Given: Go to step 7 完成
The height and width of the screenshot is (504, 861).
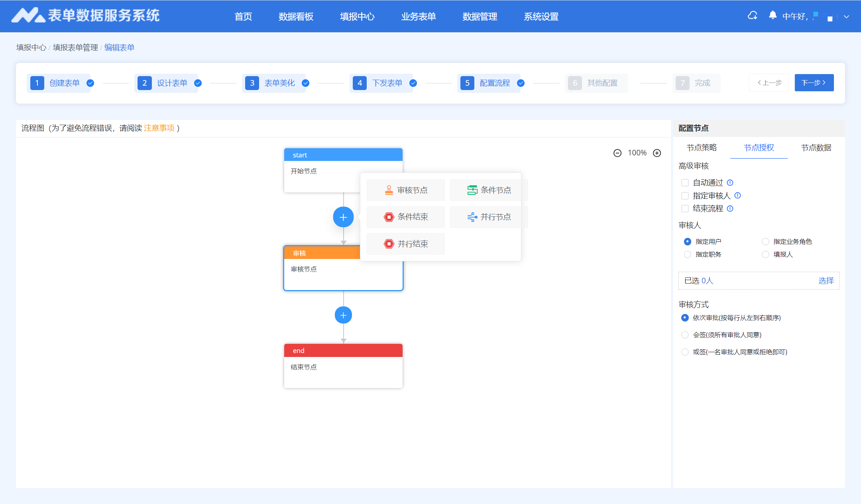Looking at the screenshot, I should (x=696, y=83).
